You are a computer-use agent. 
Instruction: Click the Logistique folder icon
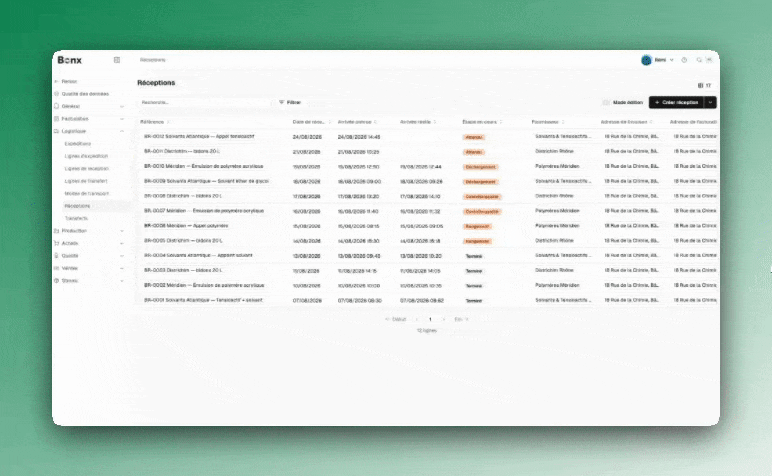pyautogui.click(x=57, y=131)
